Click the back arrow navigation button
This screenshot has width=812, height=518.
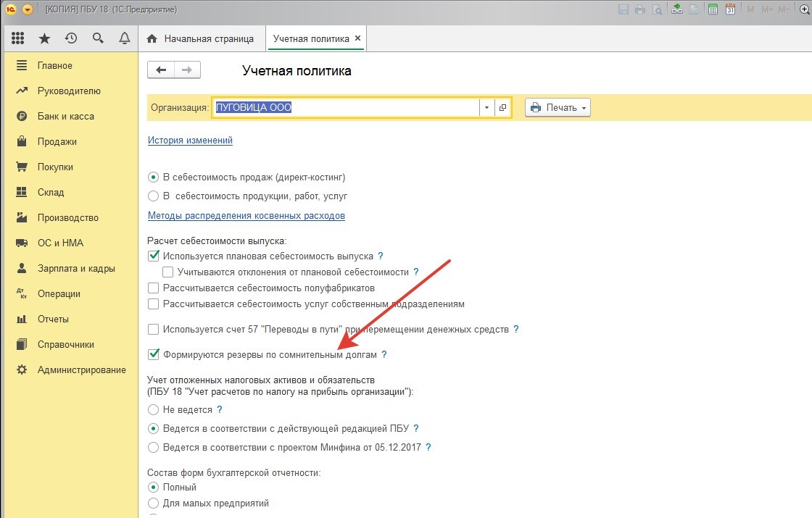click(x=161, y=70)
